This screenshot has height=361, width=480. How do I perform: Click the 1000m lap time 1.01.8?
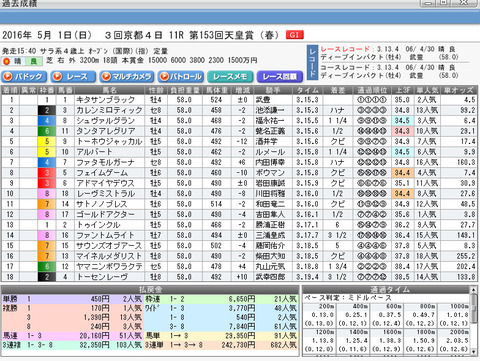pyautogui.click(x=460, y=315)
